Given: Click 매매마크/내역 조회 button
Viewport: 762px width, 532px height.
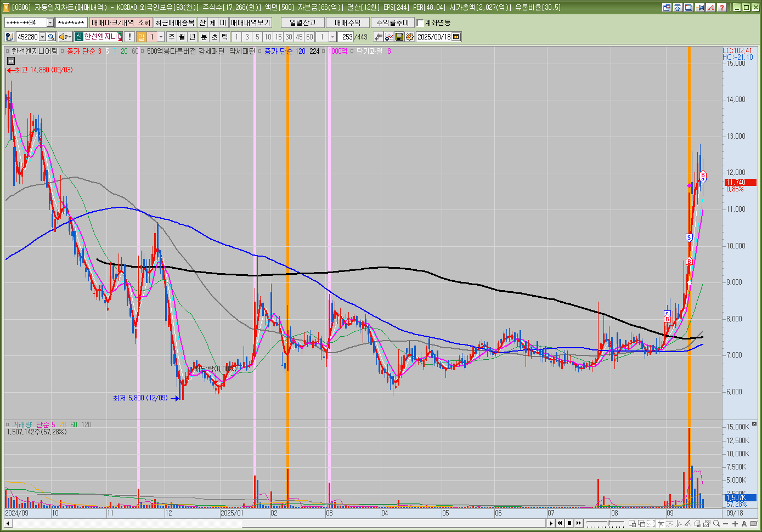Looking at the screenshot, I should coord(121,22).
